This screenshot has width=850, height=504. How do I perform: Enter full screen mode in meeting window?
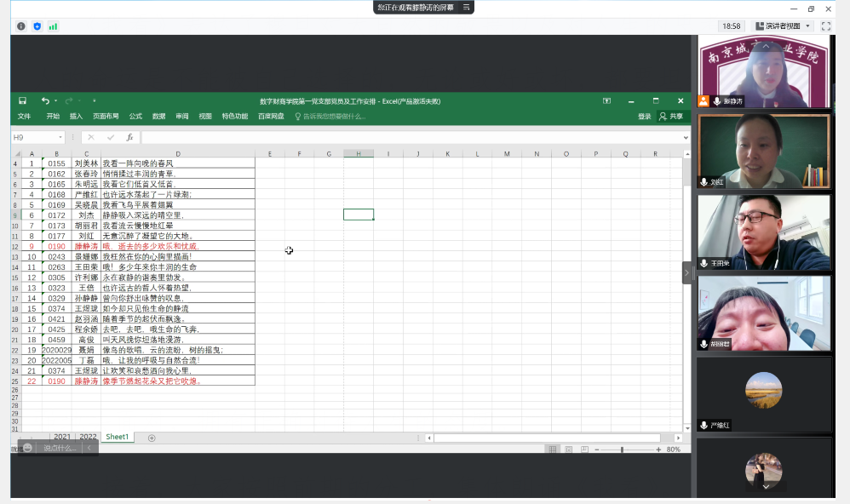(825, 26)
